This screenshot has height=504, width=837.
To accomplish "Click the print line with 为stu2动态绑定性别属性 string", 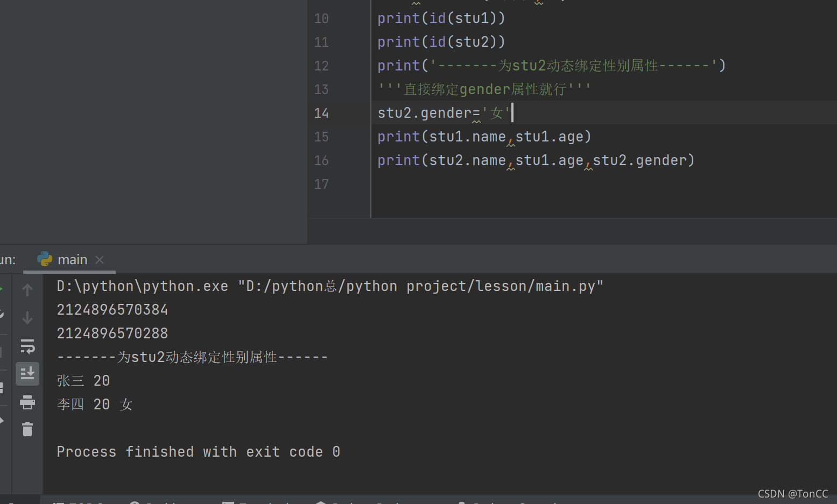I will (x=552, y=66).
